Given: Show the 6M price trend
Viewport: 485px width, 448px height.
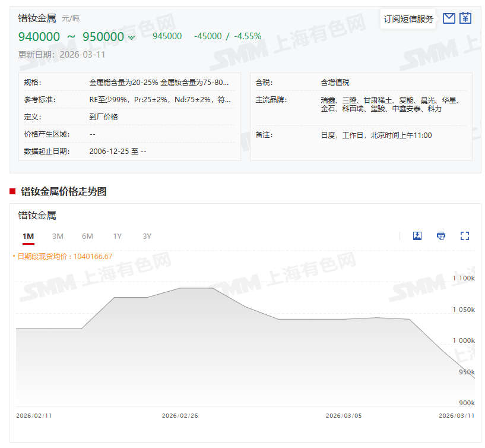Looking at the screenshot, I should click(87, 236).
